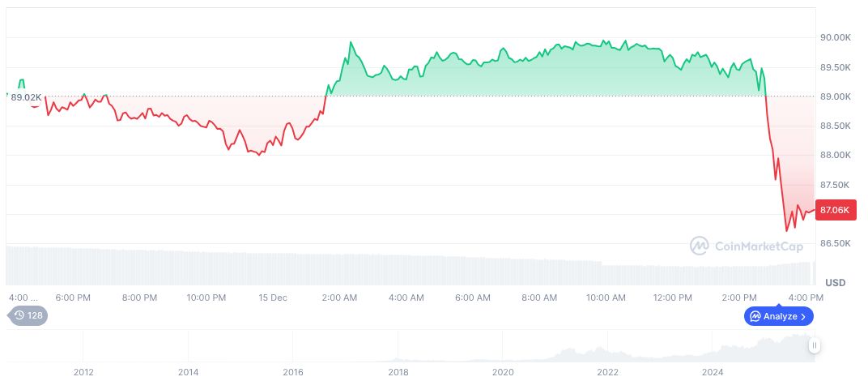Click the 2:00 AM time axis label

(x=339, y=298)
